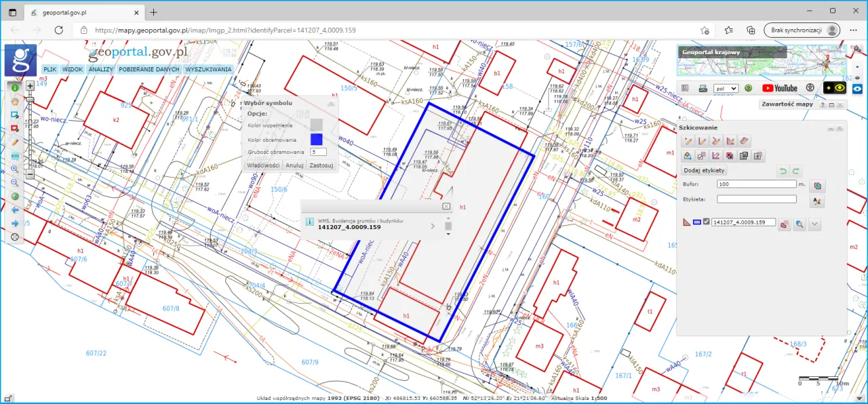Expand the chevron next to sketch 141207_4.0009.159
This screenshot has width=868, height=404.
pyautogui.click(x=814, y=224)
